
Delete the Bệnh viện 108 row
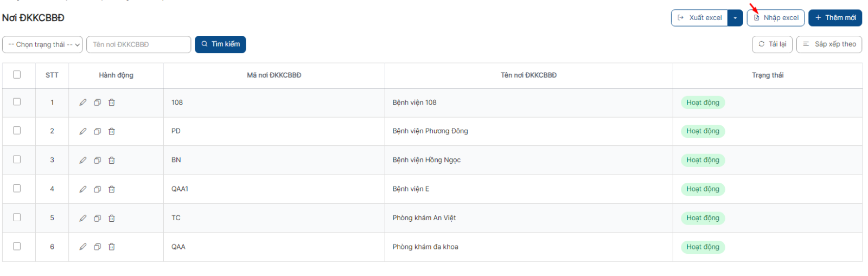click(x=112, y=102)
